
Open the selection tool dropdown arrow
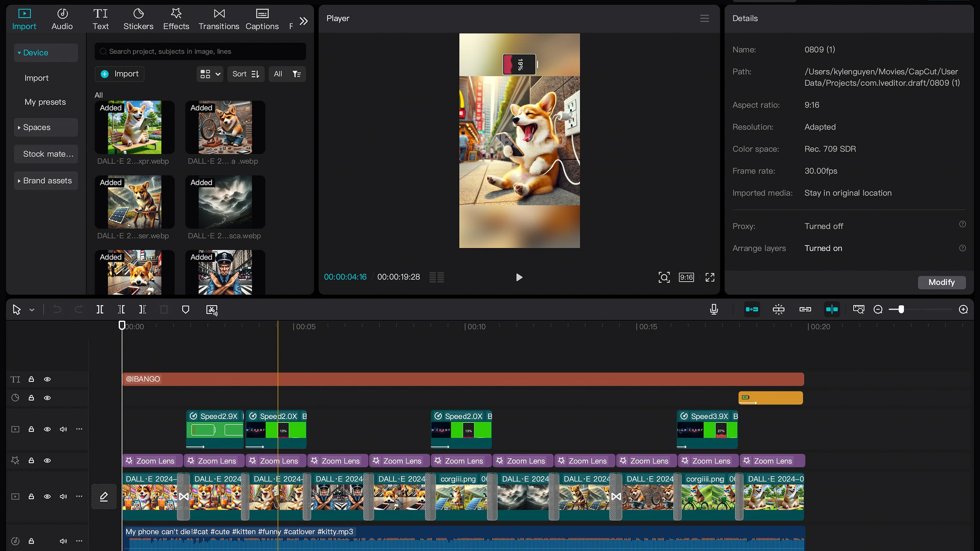coord(32,310)
